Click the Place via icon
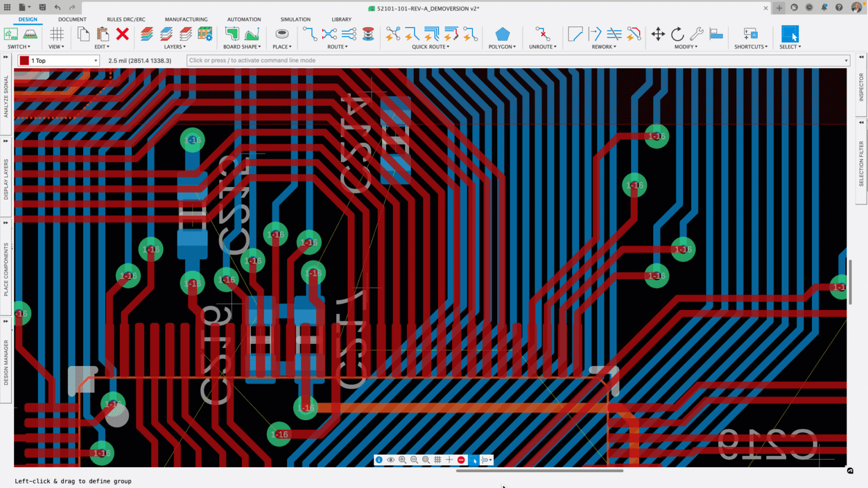Screen dimensions: 868x488 coord(281,34)
